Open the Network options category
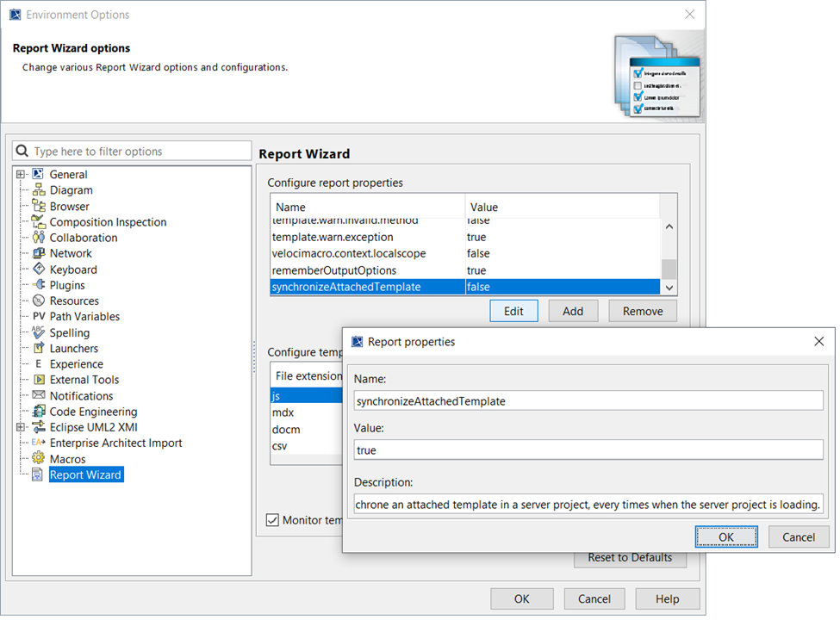The image size is (840, 620). [x=71, y=253]
